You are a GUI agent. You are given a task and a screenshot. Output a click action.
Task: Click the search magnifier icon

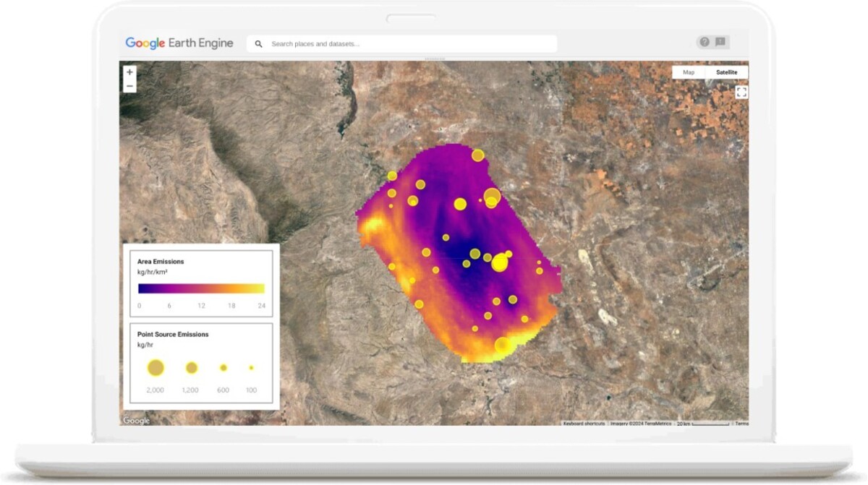258,44
